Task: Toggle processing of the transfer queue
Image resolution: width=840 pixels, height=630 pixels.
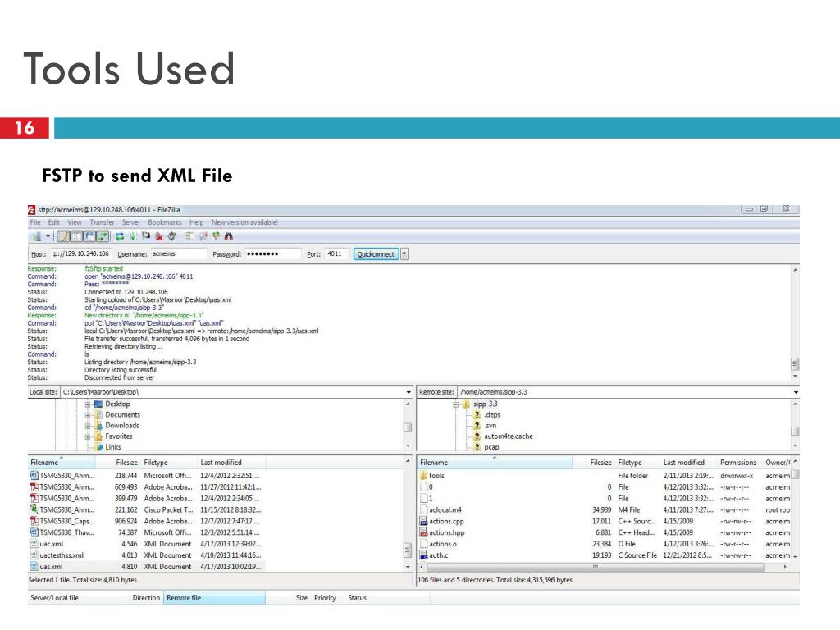Action: (x=133, y=236)
